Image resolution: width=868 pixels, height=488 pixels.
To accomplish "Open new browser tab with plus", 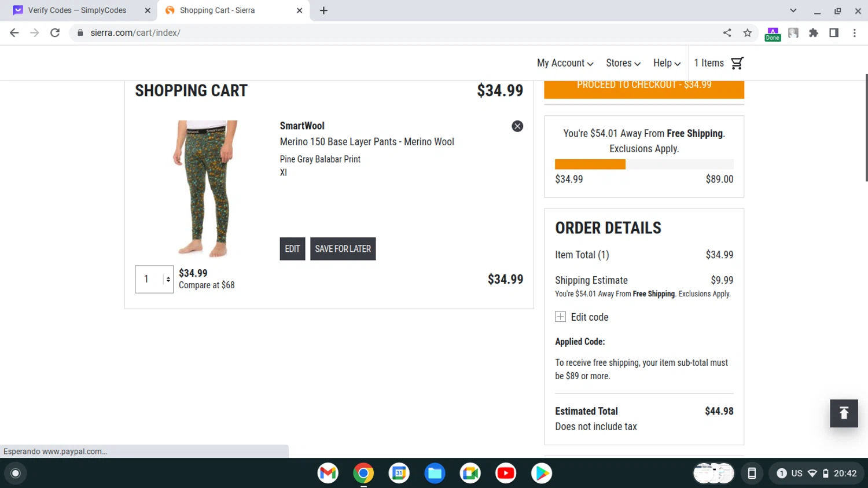I will coord(323,10).
